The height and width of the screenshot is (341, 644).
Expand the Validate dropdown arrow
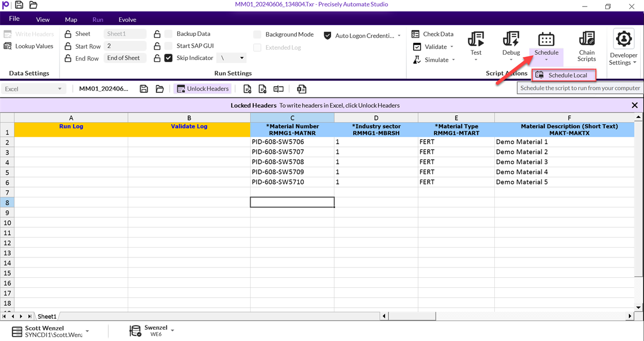point(452,47)
